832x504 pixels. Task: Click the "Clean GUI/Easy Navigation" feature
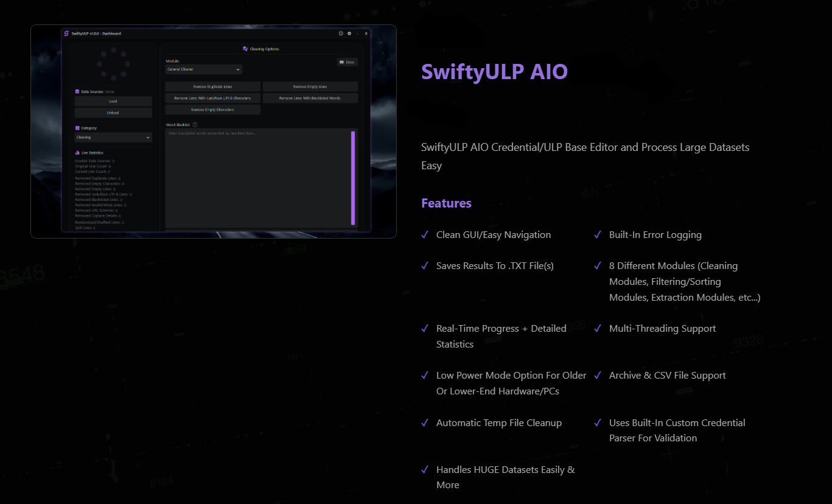494,235
